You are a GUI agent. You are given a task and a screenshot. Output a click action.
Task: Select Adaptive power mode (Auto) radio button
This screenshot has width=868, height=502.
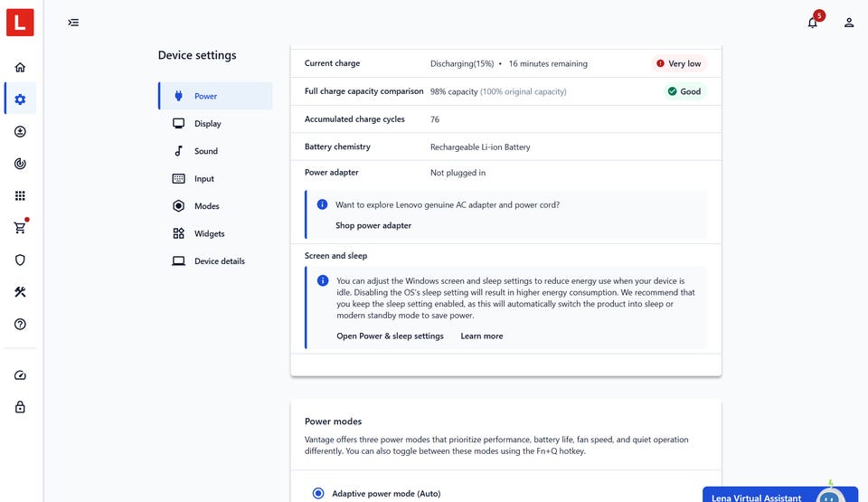[x=318, y=493]
